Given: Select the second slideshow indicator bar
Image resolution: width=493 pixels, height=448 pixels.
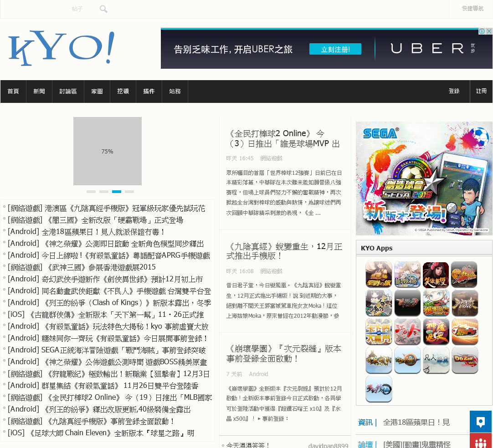Looking at the screenshot, I should (x=104, y=192).
